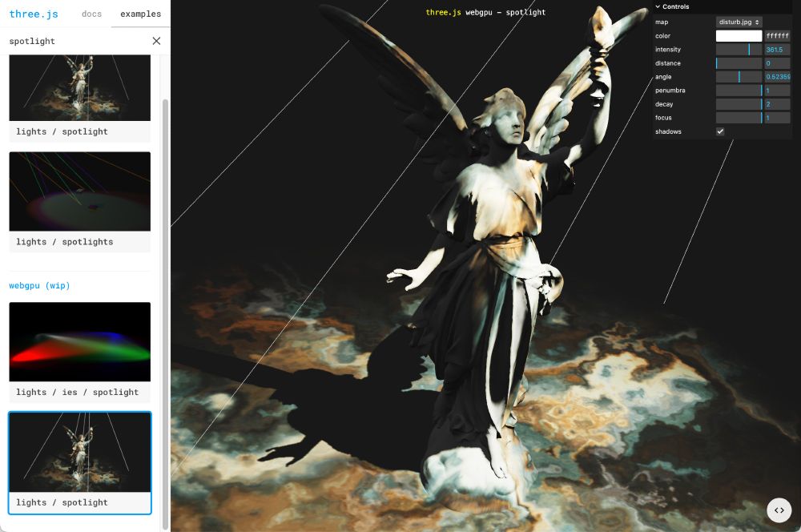The height and width of the screenshot is (532, 801).
Task: Click the 'shadows' label in Controls
Action: coord(668,131)
